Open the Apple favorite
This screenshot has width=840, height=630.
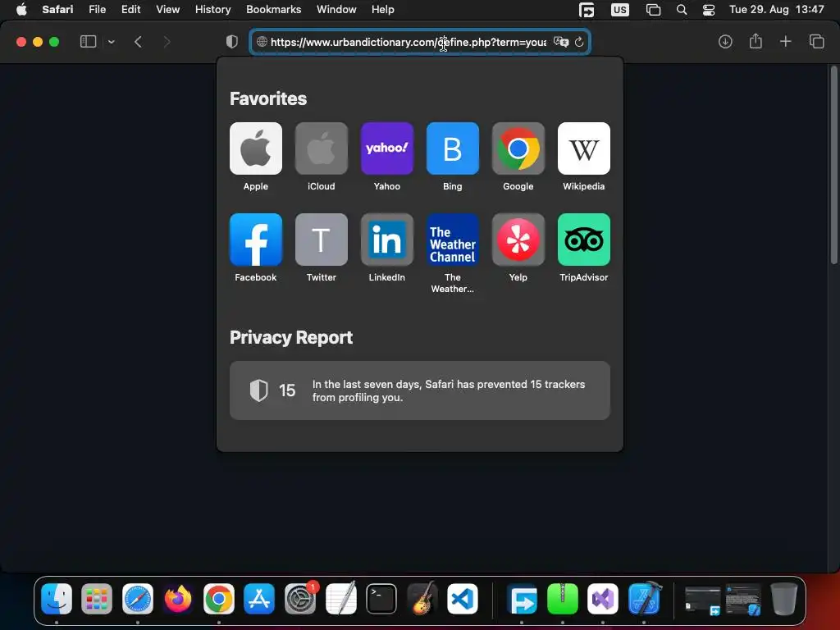[256, 148]
